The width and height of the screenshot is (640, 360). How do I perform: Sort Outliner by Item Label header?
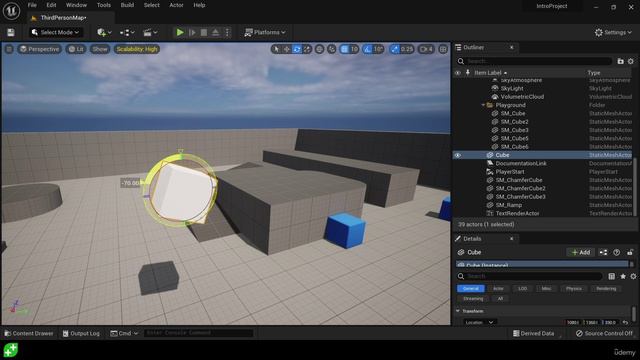(x=488, y=73)
